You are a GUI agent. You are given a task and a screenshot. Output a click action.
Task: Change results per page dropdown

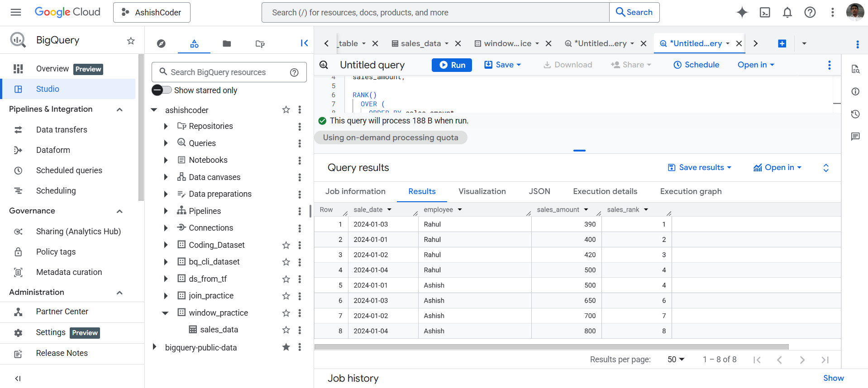tap(676, 360)
